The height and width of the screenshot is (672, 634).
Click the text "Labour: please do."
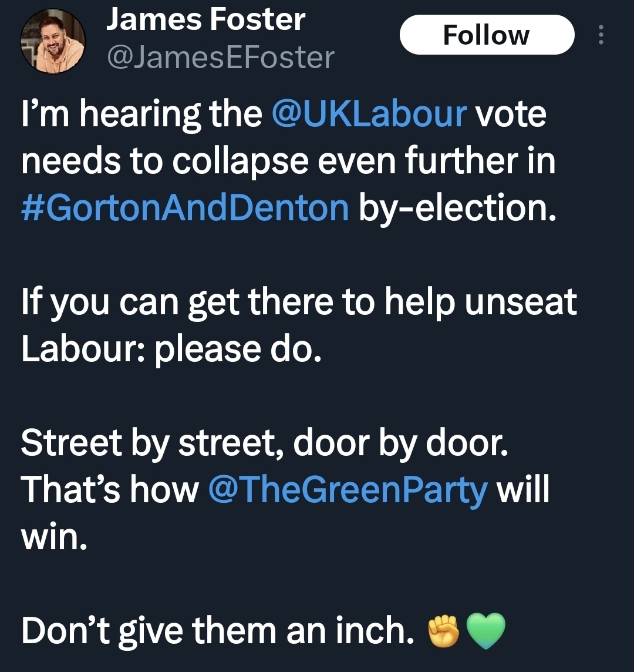point(171,349)
